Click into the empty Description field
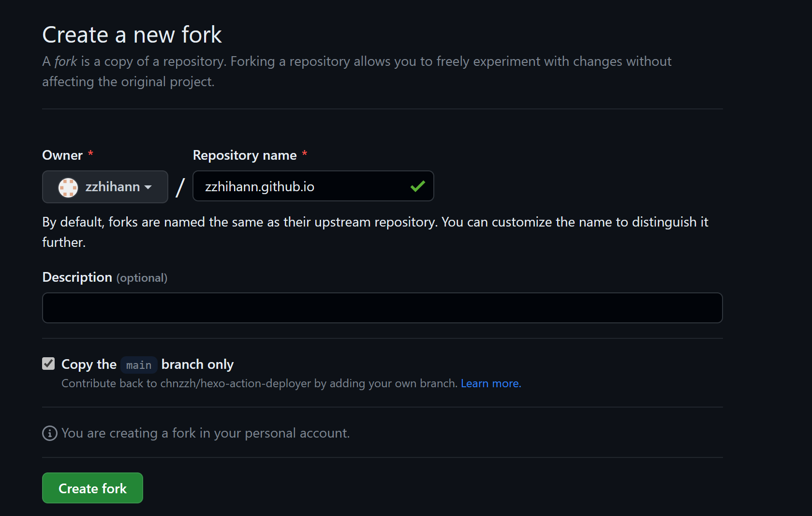 click(382, 308)
